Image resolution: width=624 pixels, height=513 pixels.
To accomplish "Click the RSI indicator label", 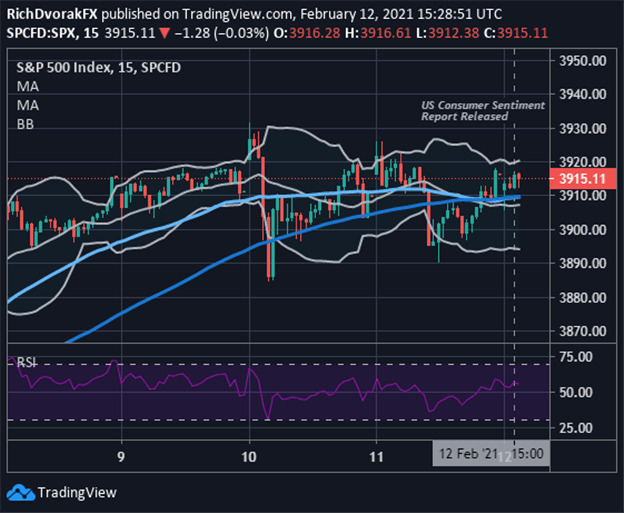I will point(26,362).
